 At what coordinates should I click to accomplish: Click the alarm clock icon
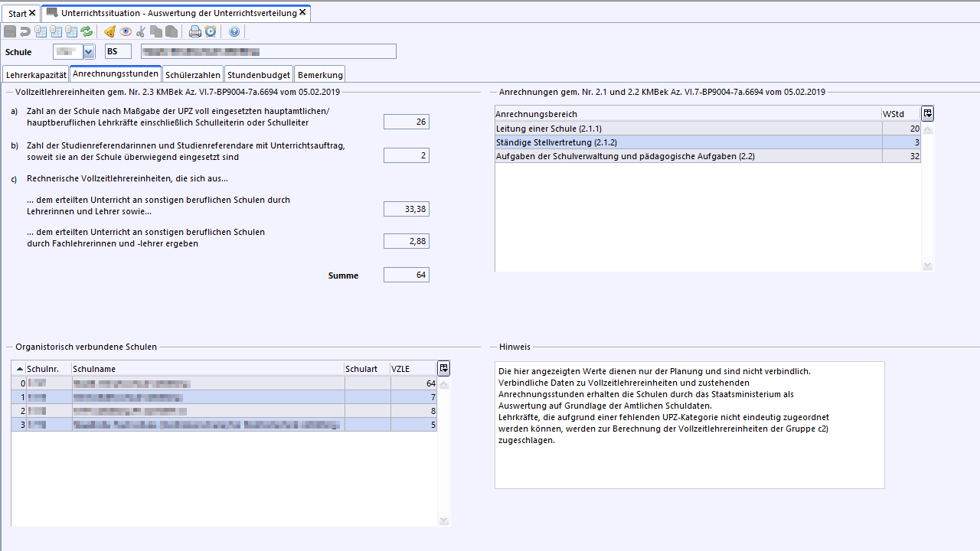211,31
